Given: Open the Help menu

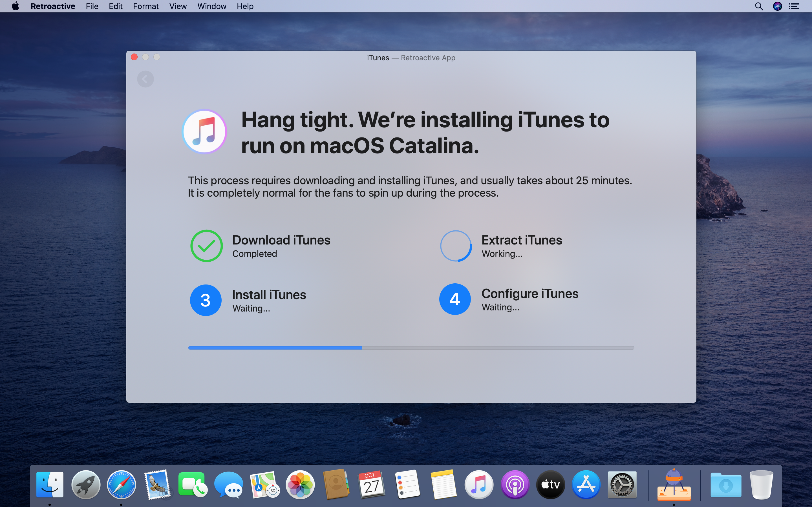Looking at the screenshot, I should click(x=245, y=6).
